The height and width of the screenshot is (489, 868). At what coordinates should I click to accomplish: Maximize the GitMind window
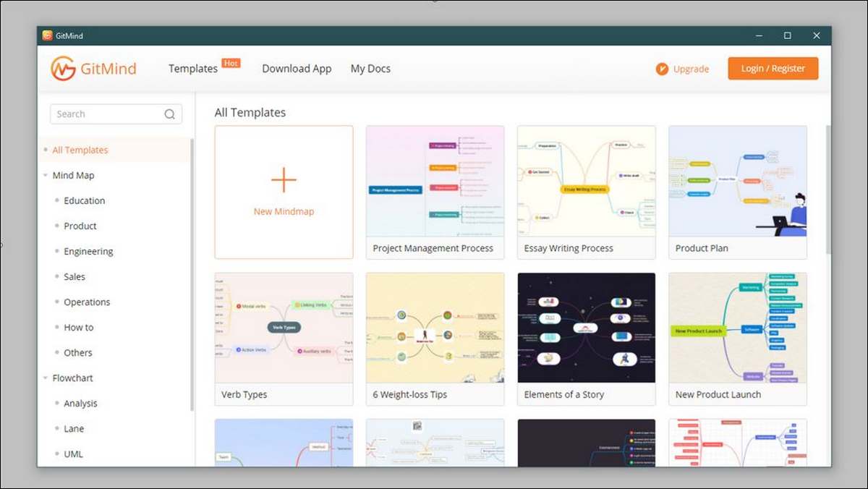[x=787, y=35]
